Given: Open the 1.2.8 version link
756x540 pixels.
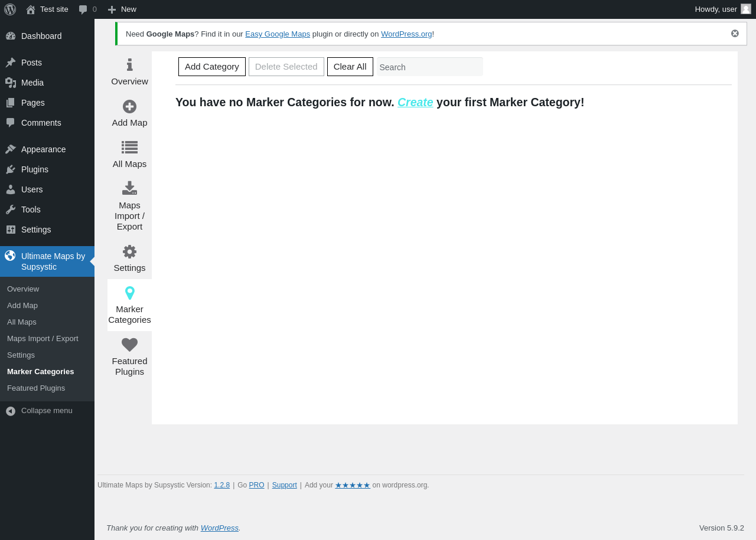Looking at the screenshot, I should click(x=222, y=485).
